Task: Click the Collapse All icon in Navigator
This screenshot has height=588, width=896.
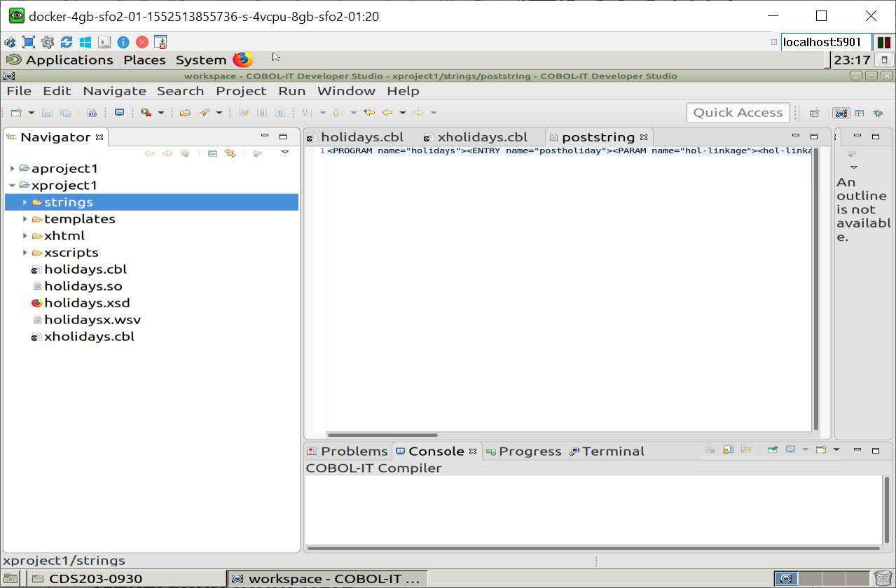Action: coord(212,153)
